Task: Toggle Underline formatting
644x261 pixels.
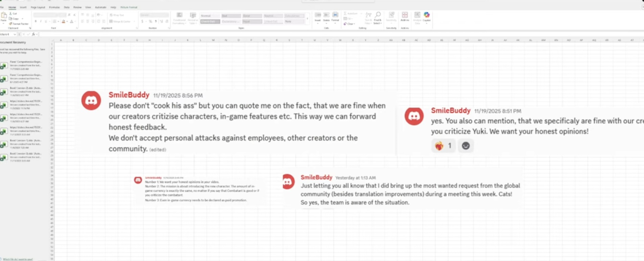Action: [46, 21]
